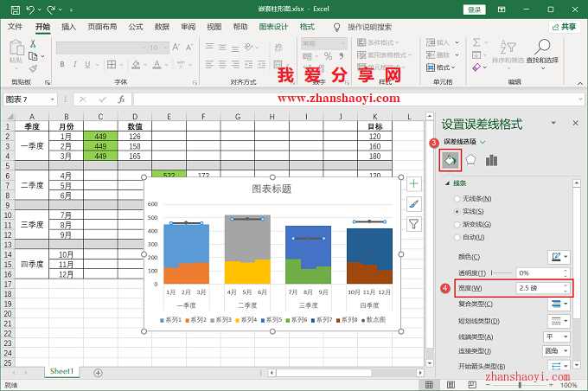Open the Page Layout (页面布局) tab

(x=102, y=27)
